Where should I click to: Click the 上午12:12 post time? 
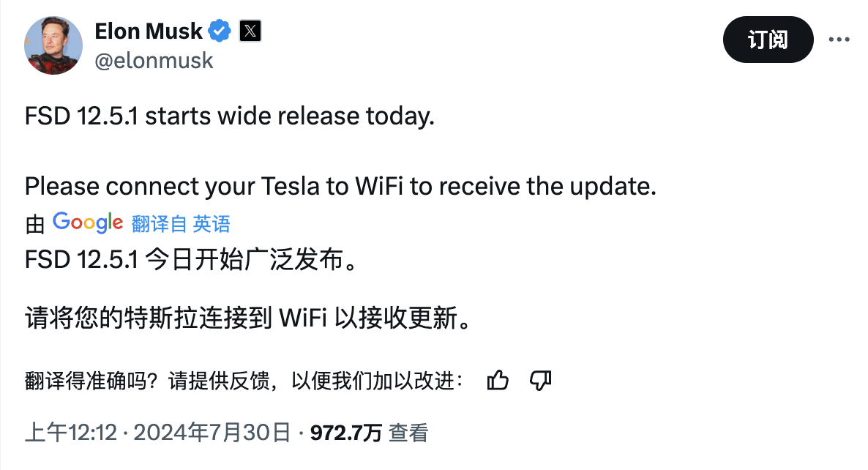pyautogui.click(x=71, y=433)
